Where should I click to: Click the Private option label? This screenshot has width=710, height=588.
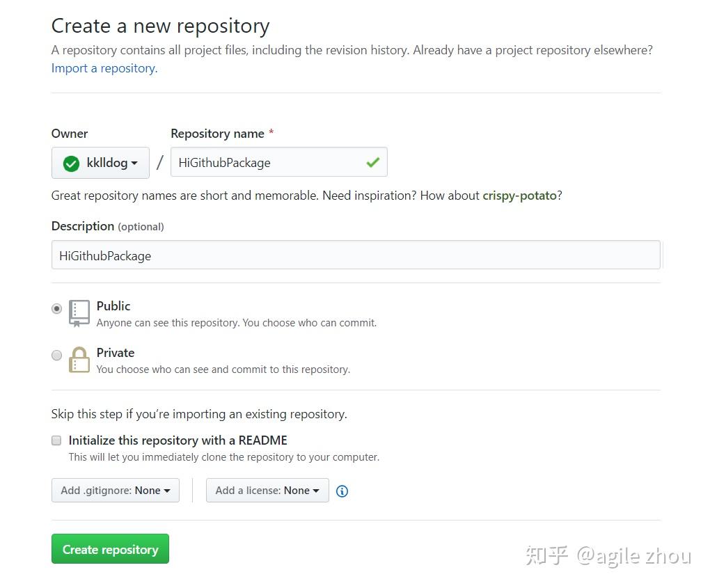click(x=116, y=353)
